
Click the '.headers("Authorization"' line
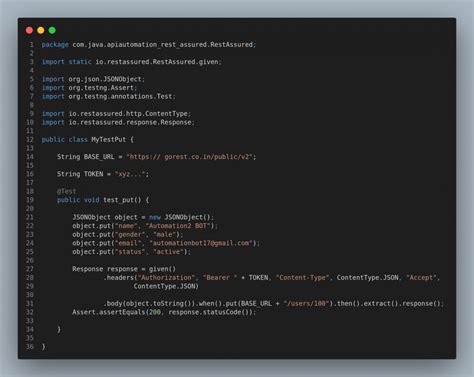(272, 278)
